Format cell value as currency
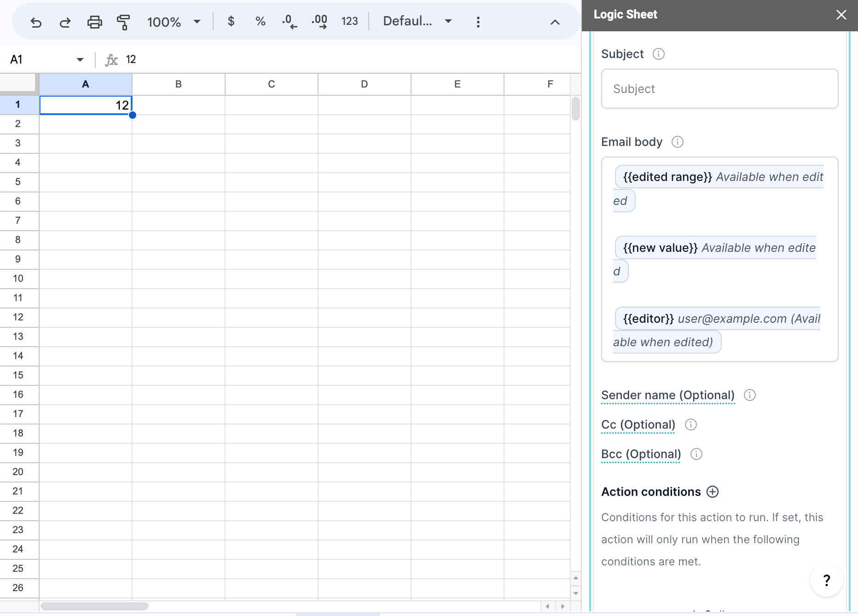 231,21
